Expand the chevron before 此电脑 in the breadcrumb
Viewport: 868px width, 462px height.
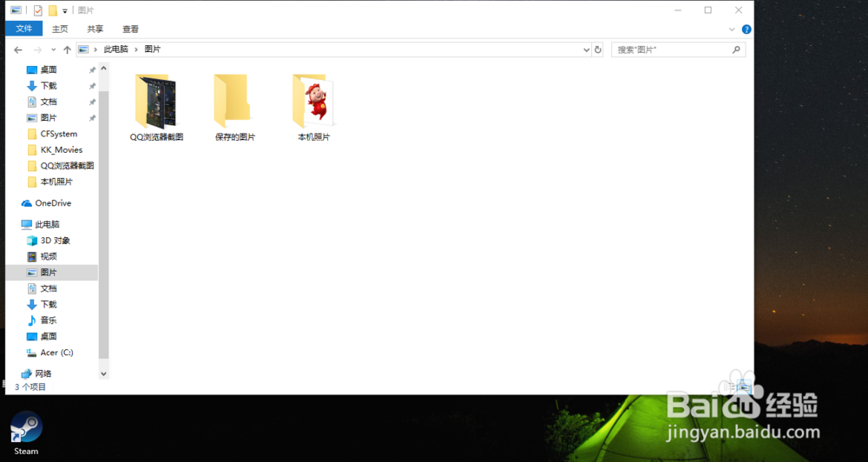(95, 49)
